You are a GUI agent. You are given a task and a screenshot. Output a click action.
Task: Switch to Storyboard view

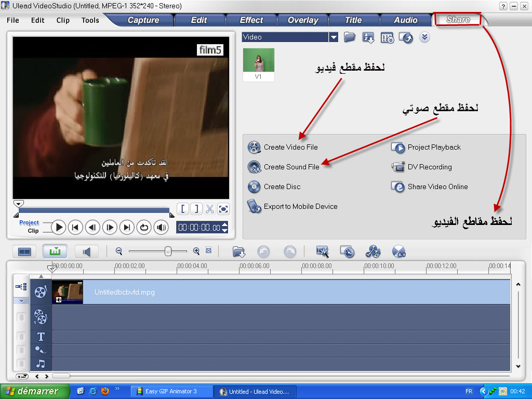tap(24, 251)
